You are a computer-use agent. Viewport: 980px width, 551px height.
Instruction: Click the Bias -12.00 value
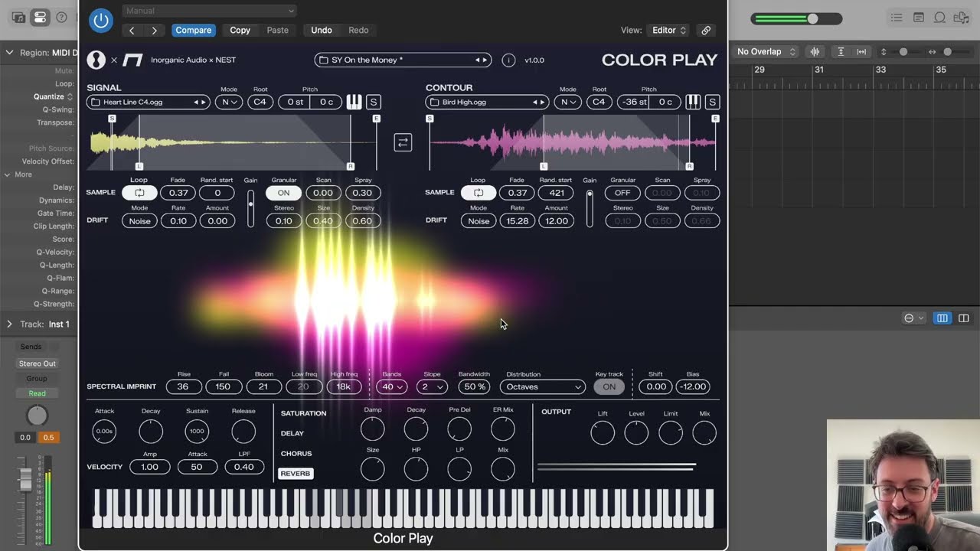(x=692, y=386)
